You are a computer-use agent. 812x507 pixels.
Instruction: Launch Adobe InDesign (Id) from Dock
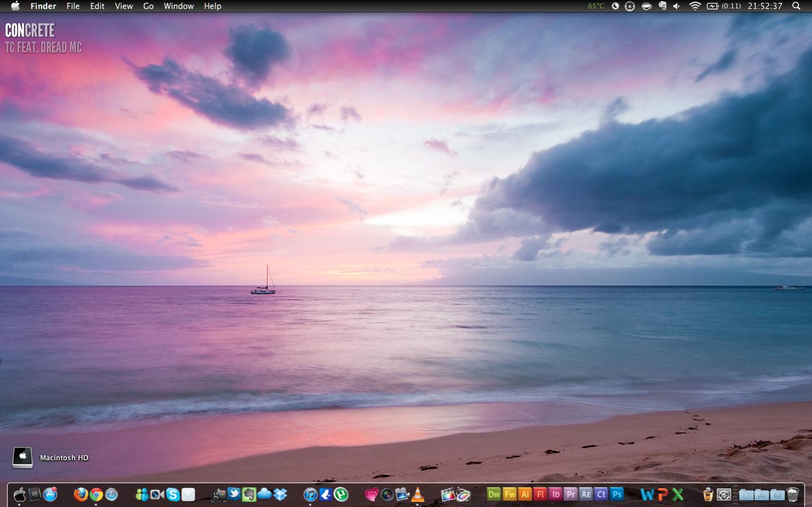(556, 495)
